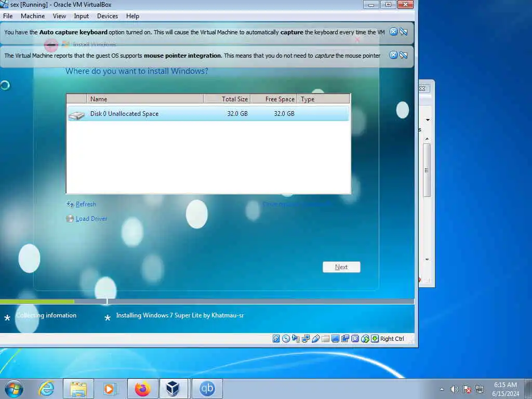Image resolution: width=532 pixels, height=399 pixels.
Task: Click the back arrow in Install Windows
Action: click(51, 45)
